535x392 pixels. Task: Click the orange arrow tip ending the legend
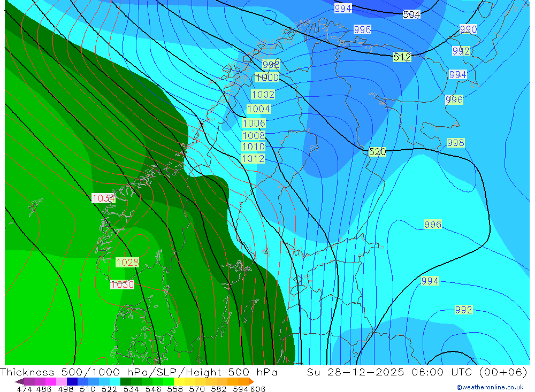[x=251, y=381]
